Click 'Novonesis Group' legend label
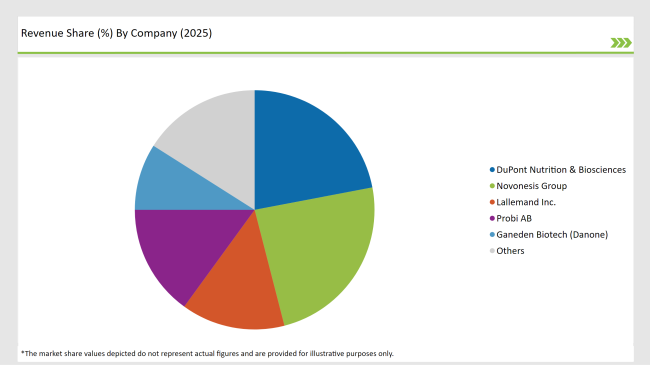Viewport: 650px width, 370px height. pyautogui.click(x=531, y=186)
